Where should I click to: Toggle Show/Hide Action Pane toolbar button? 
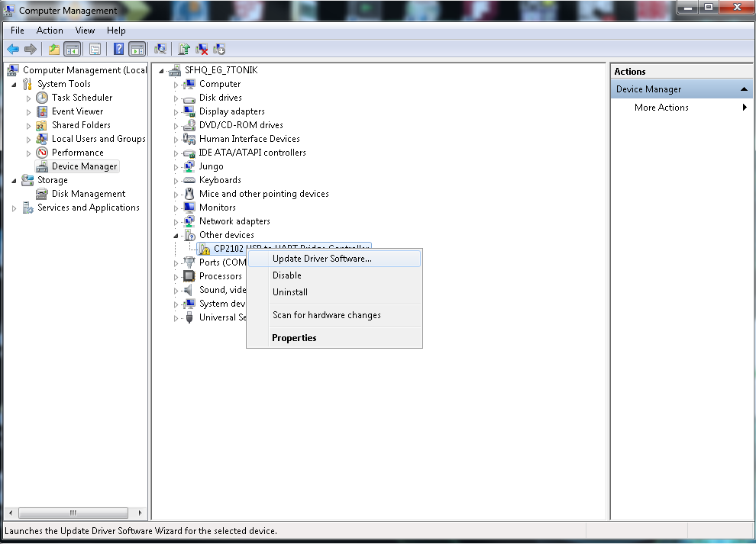coord(137,49)
